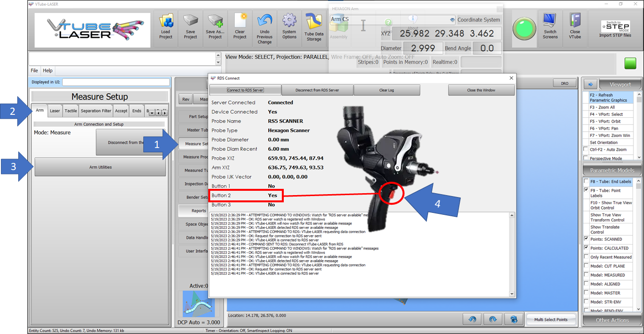Toggle Points: SCANNED checkbox
The height and width of the screenshot is (334, 644).
[586, 239]
